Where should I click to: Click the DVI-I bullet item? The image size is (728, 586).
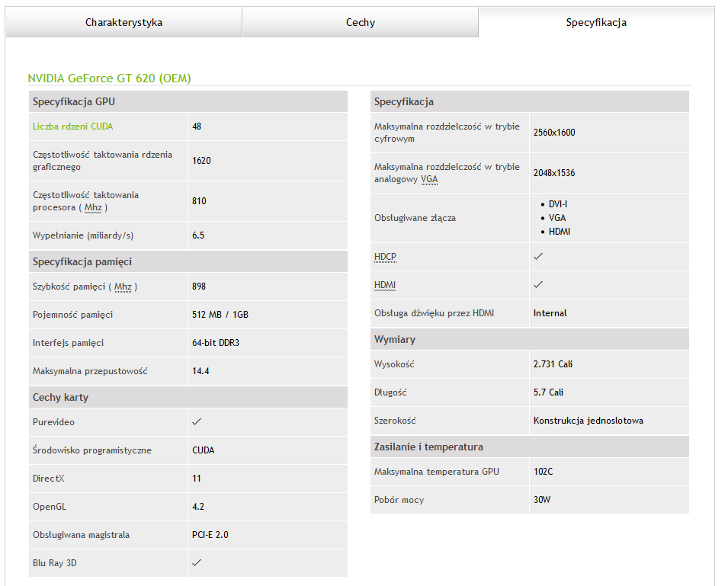point(558,204)
